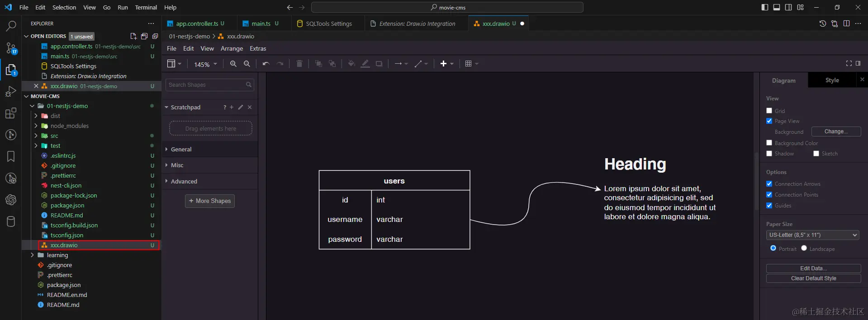Image resolution: width=868 pixels, height=320 pixels.
Task: Edit the Scratchpad with the pencil icon
Action: 241,107
